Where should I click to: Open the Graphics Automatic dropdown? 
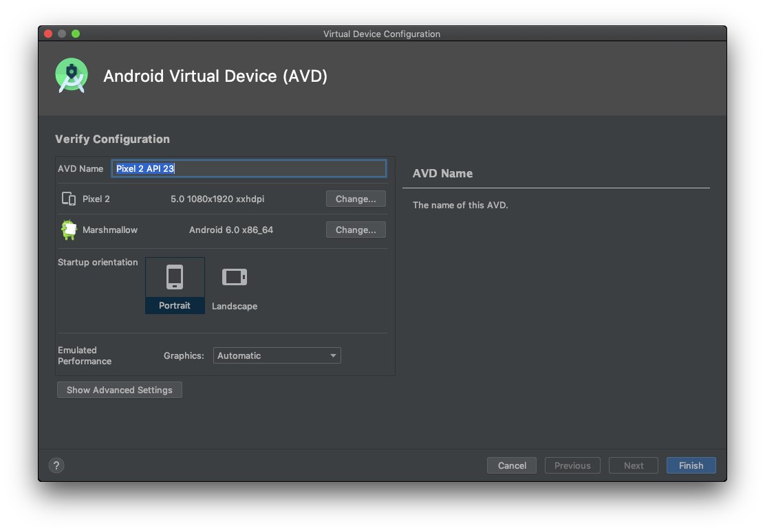[277, 355]
